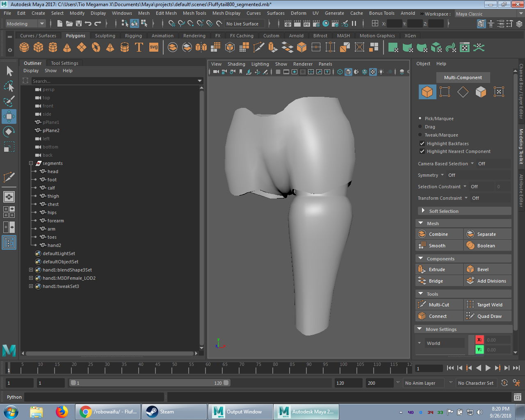Open Steam from the Windows taskbar
Viewport: 525px width, 420px height.
pyautogui.click(x=174, y=412)
